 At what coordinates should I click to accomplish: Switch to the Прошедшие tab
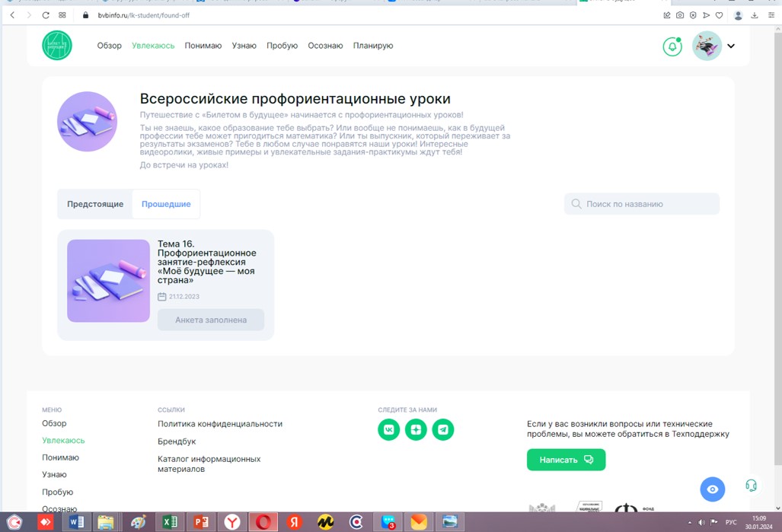pyautogui.click(x=166, y=204)
